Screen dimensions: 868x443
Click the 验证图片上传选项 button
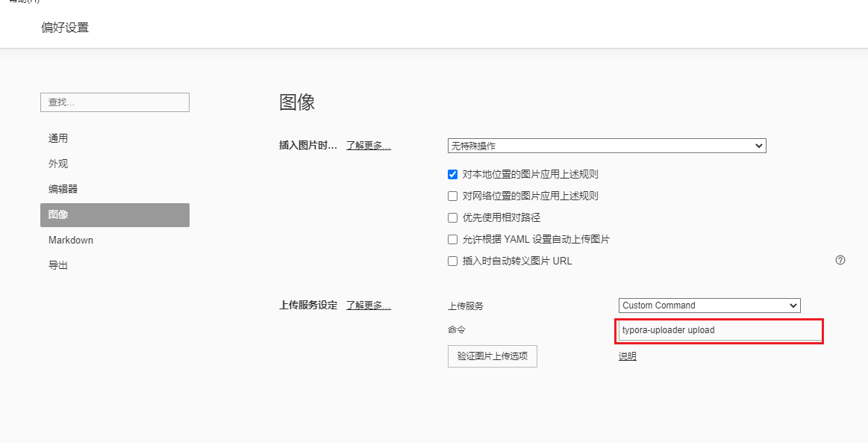[x=492, y=356]
